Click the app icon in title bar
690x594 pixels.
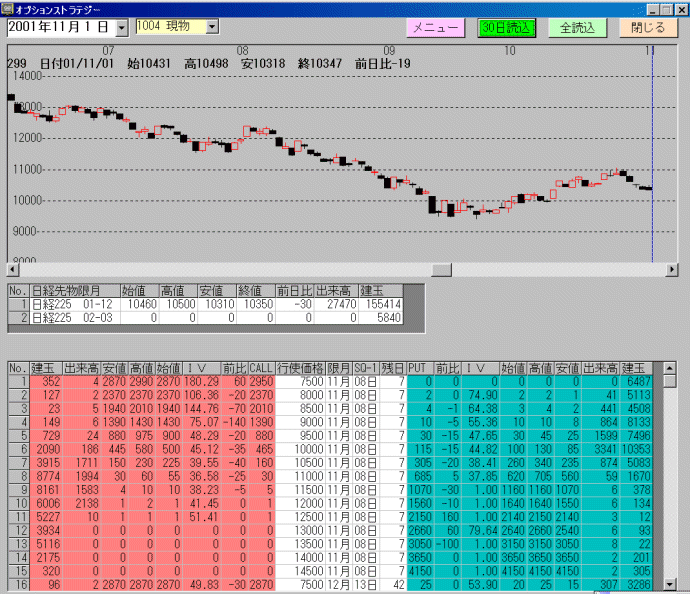click(7, 9)
